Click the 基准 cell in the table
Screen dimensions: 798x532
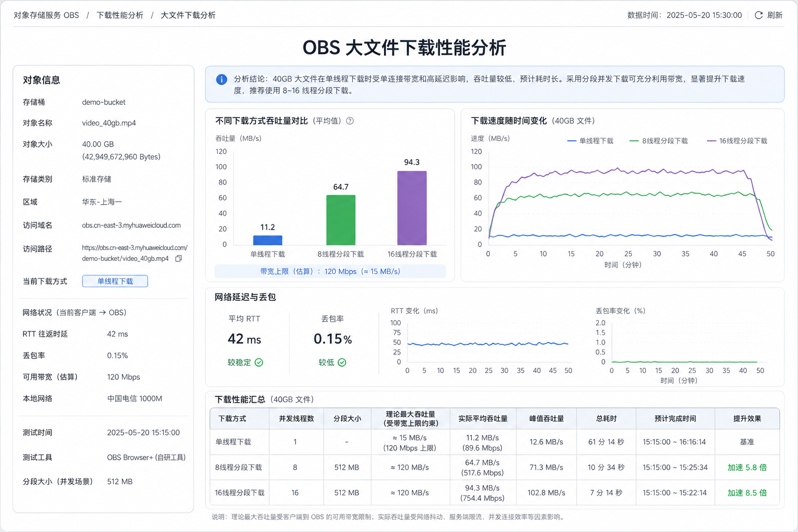[x=747, y=442]
